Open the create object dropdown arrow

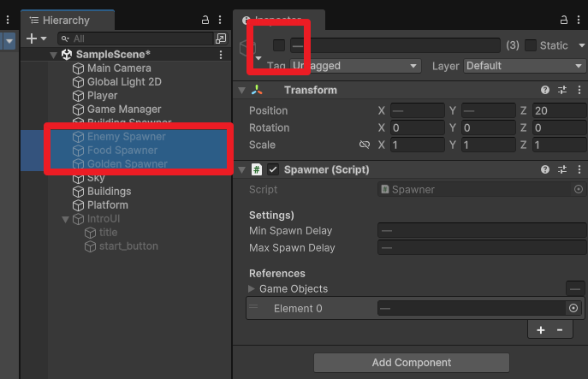tap(44, 38)
